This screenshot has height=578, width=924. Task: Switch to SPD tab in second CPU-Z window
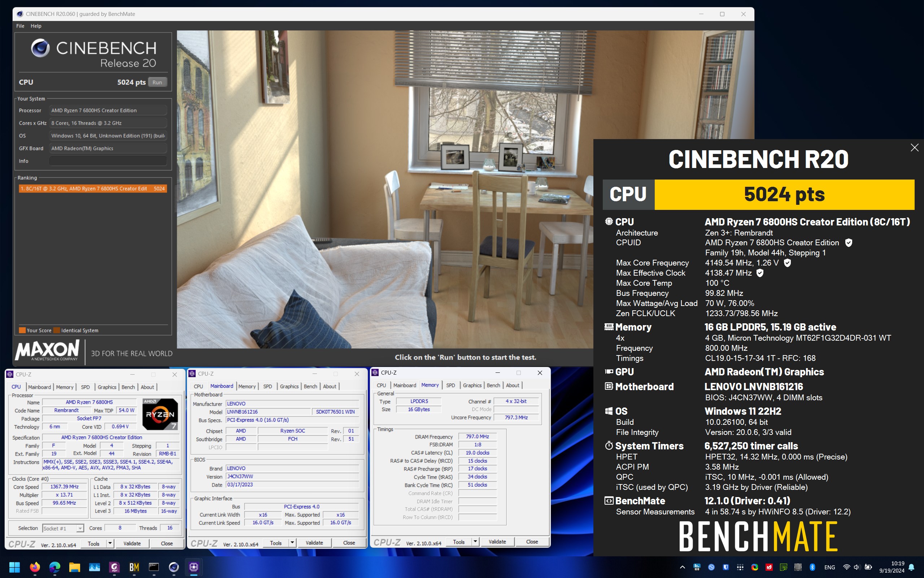[x=268, y=387]
